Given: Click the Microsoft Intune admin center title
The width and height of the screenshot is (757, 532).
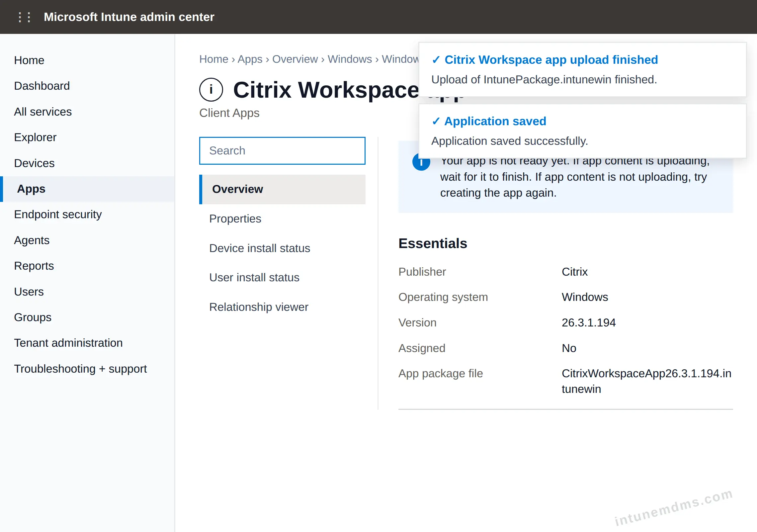Looking at the screenshot, I should tap(129, 17).
